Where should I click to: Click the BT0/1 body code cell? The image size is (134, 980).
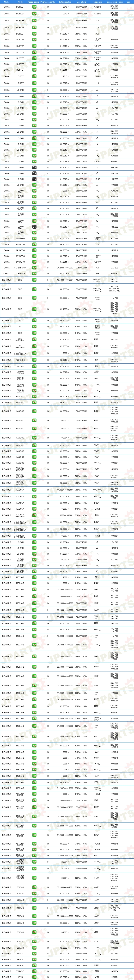(98, 509)
